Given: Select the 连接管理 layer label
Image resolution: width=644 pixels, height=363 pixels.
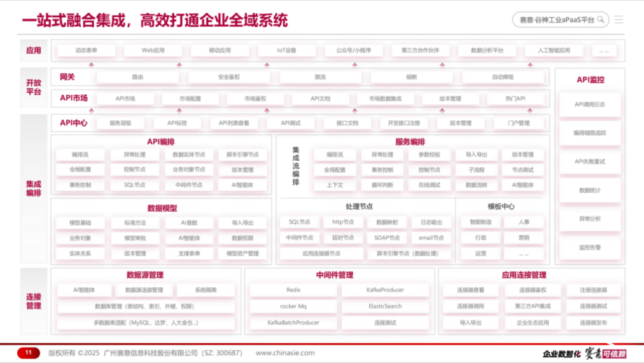Looking at the screenshot, I should (34, 301).
